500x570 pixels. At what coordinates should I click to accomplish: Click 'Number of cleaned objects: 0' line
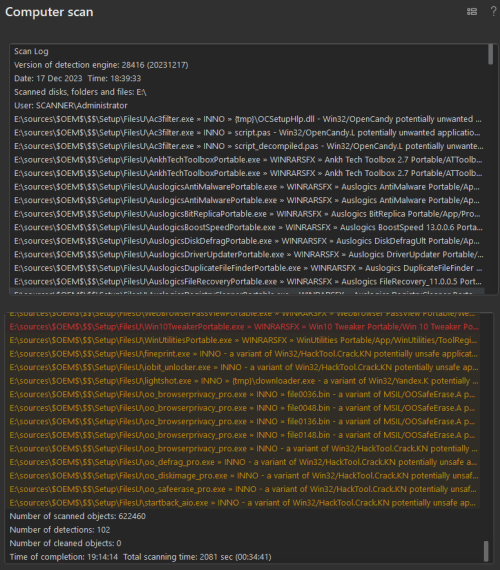pos(65,543)
